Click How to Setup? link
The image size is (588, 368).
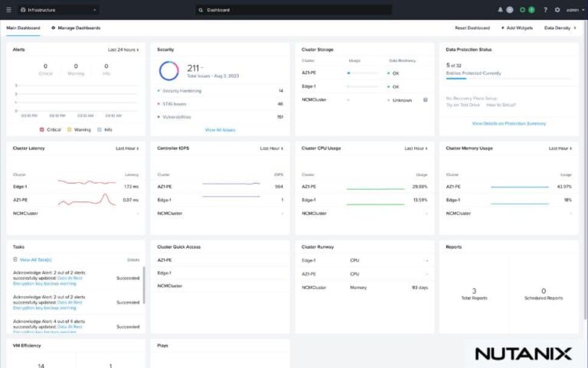(501, 105)
